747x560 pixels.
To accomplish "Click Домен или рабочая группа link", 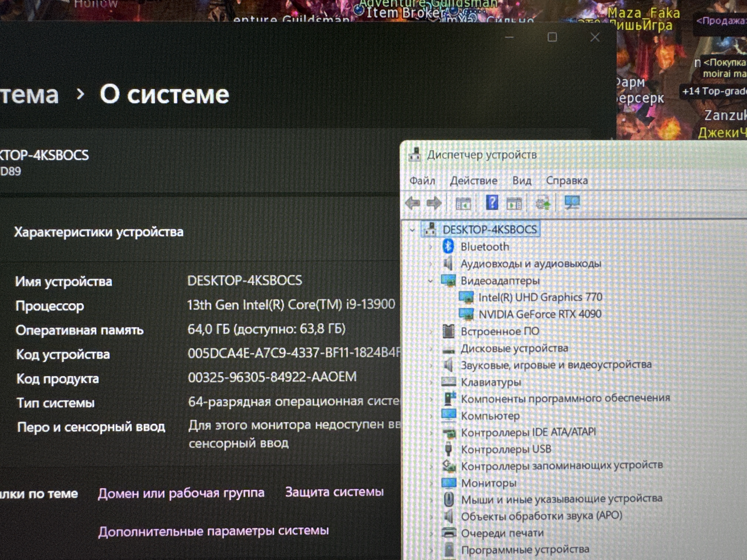I will (x=181, y=493).
